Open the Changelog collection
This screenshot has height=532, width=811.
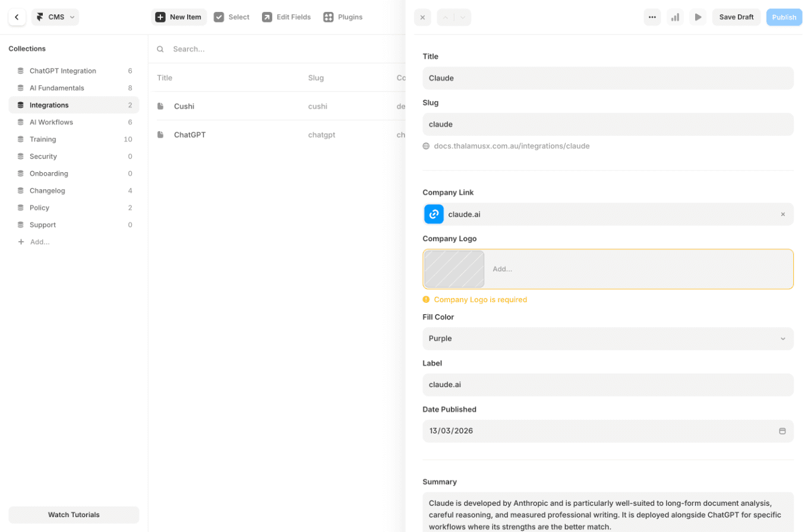74,191
